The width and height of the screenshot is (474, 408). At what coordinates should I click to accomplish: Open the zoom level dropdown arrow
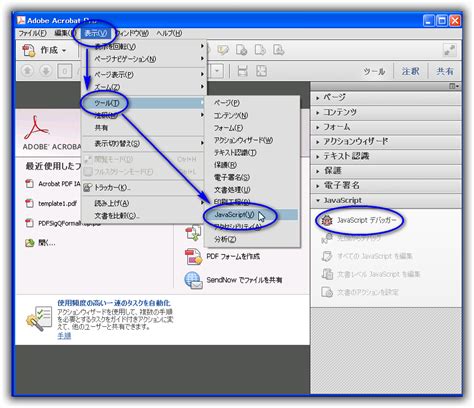(217, 71)
